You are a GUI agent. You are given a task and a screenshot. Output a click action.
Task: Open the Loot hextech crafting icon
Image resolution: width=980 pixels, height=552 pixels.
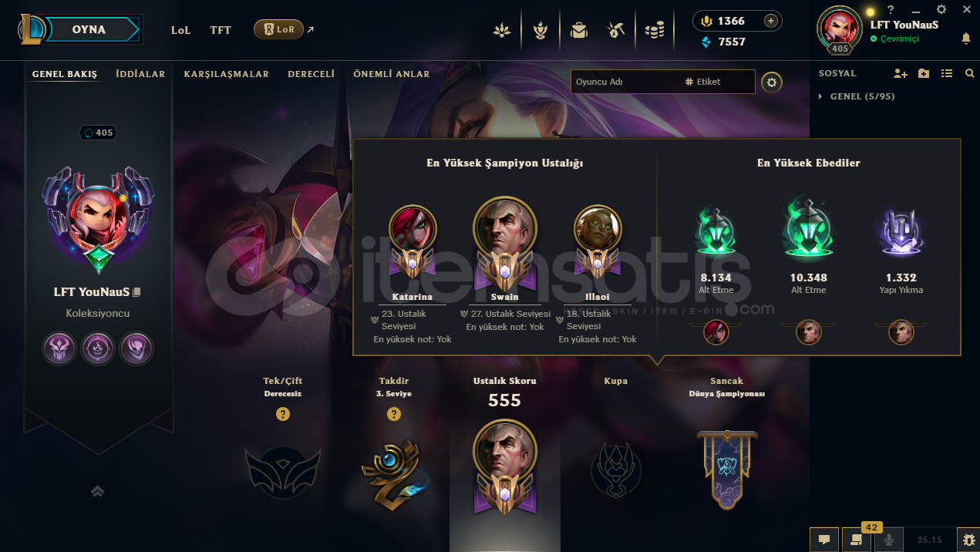[x=615, y=31]
